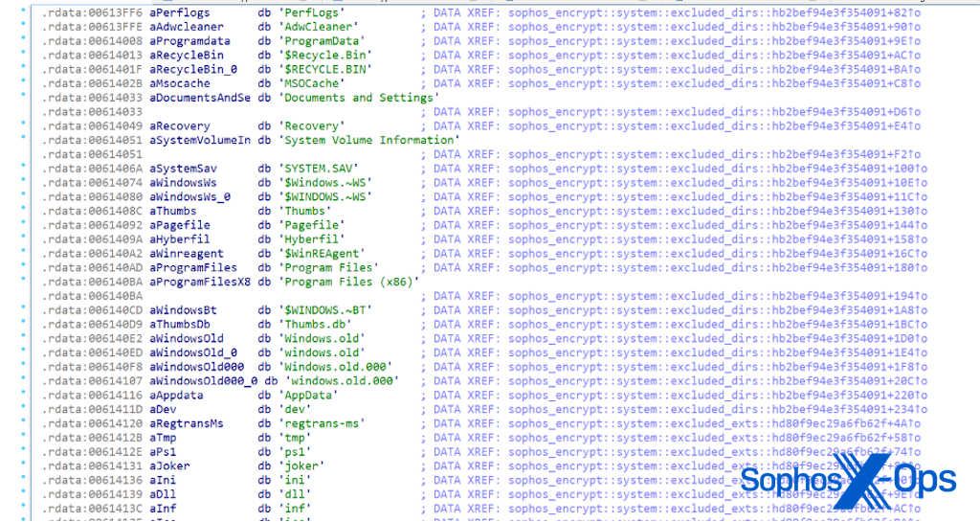This screenshot has height=522, width=980.
Task: Follow the excluded_dirs xref ending +D6
Action: pyautogui.click(x=714, y=112)
